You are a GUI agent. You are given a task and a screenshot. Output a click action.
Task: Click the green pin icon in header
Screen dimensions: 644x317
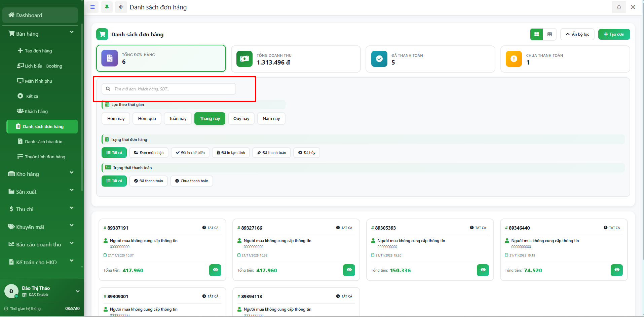click(x=107, y=7)
